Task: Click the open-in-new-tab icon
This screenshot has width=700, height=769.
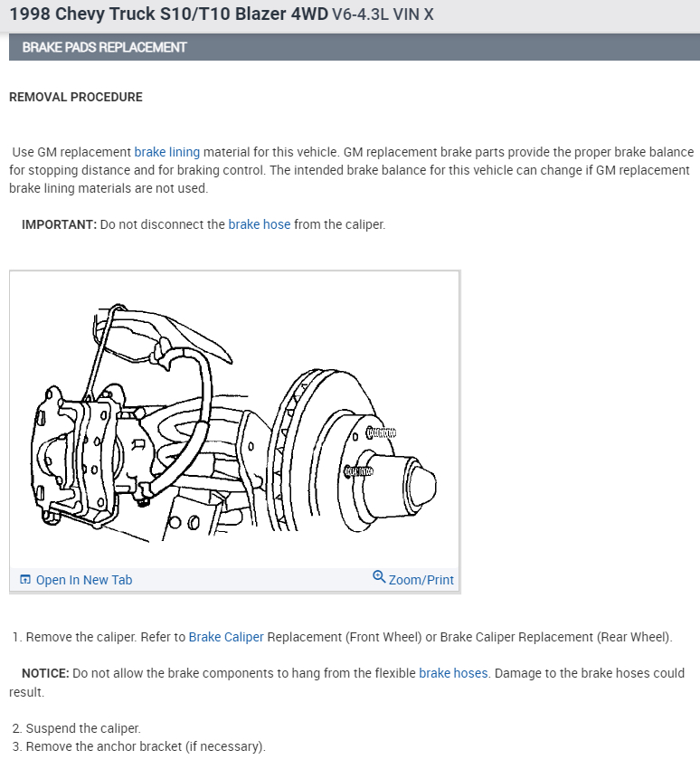Action: [x=25, y=580]
